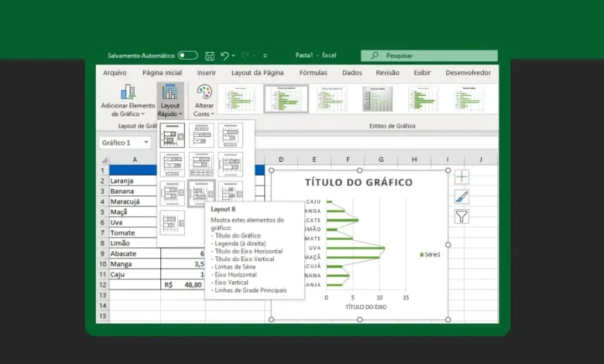
Task: Open the Exibir tab
Action: click(x=422, y=73)
